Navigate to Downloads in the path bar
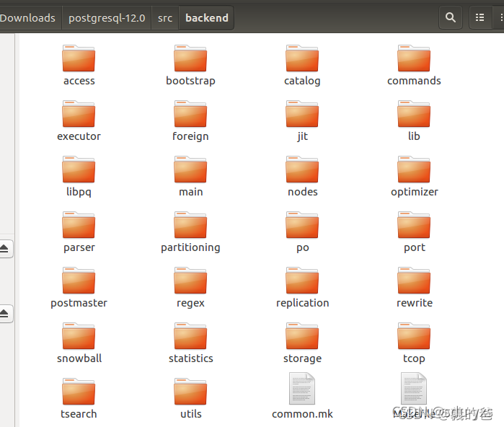Viewport: 504px width, 427px height. pos(27,18)
